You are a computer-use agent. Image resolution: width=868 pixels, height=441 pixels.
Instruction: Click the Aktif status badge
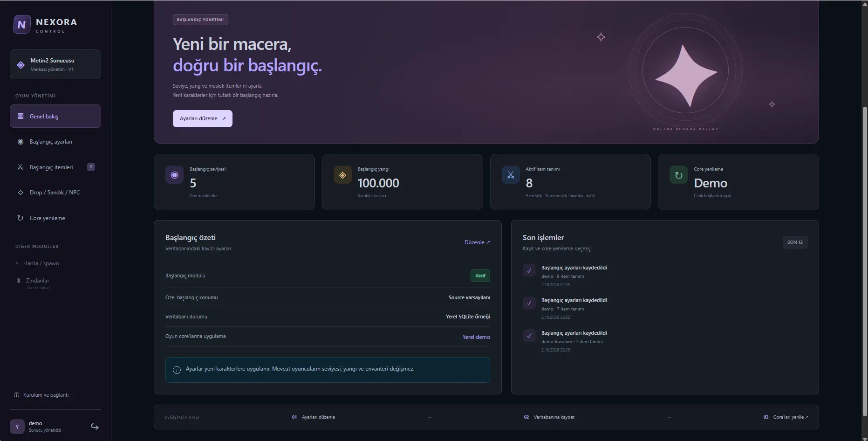[x=480, y=276]
